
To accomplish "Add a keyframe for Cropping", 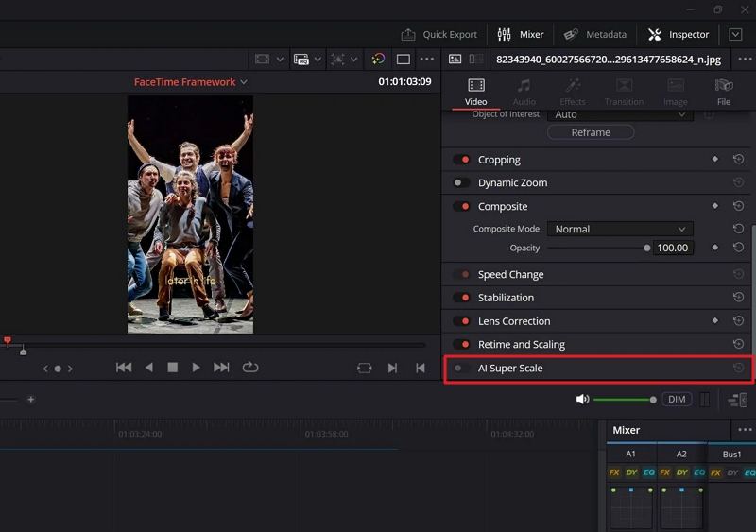I will pyautogui.click(x=715, y=159).
